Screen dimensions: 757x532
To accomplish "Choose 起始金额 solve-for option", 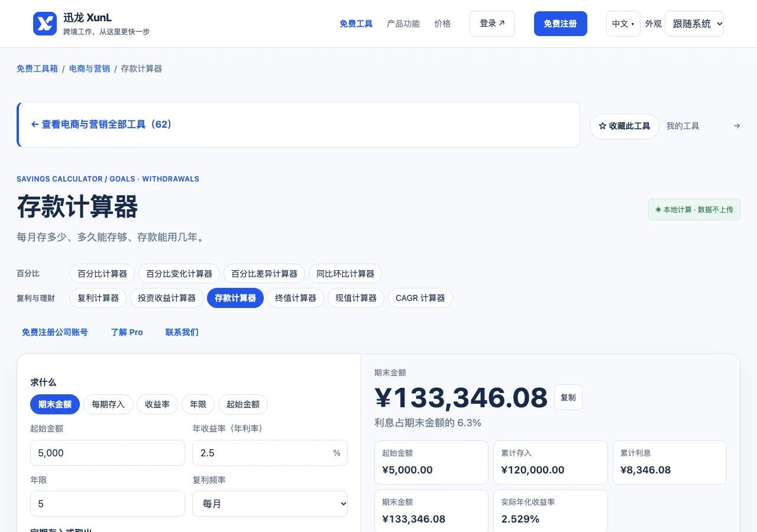I will 243,404.
